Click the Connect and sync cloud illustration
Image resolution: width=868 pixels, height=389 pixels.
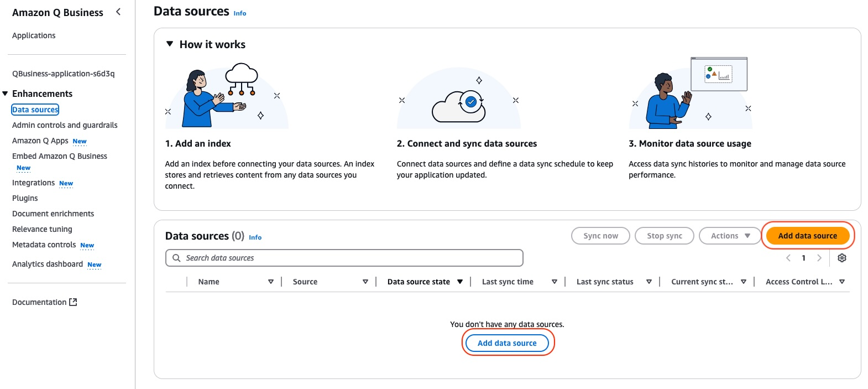[x=459, y=98]
